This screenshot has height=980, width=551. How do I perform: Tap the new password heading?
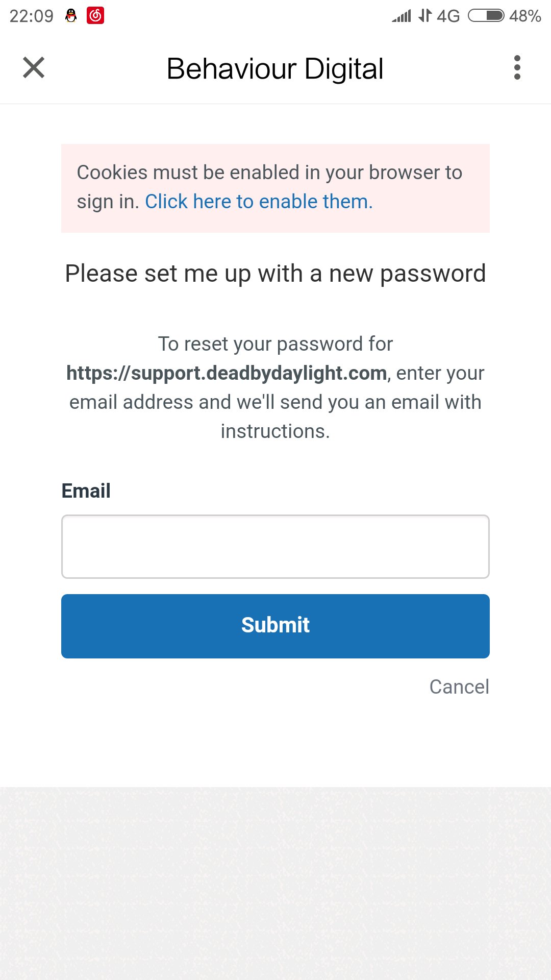point(275,274)
